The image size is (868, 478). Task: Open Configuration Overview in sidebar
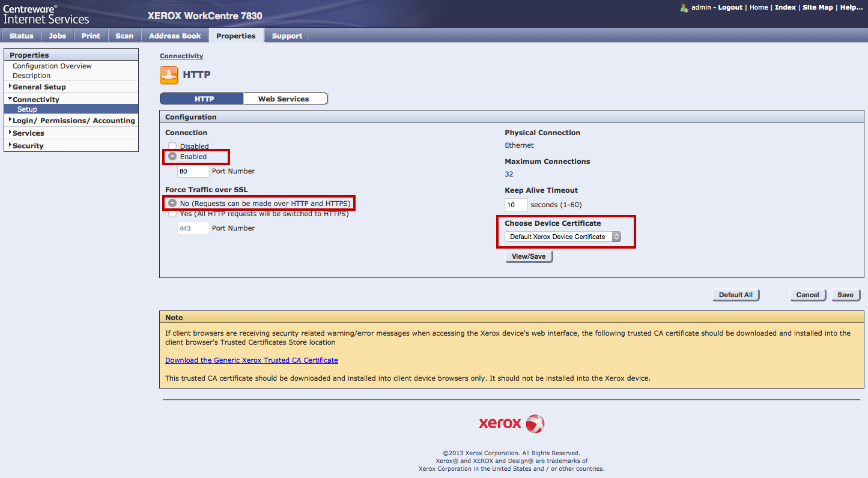point(52,66)
